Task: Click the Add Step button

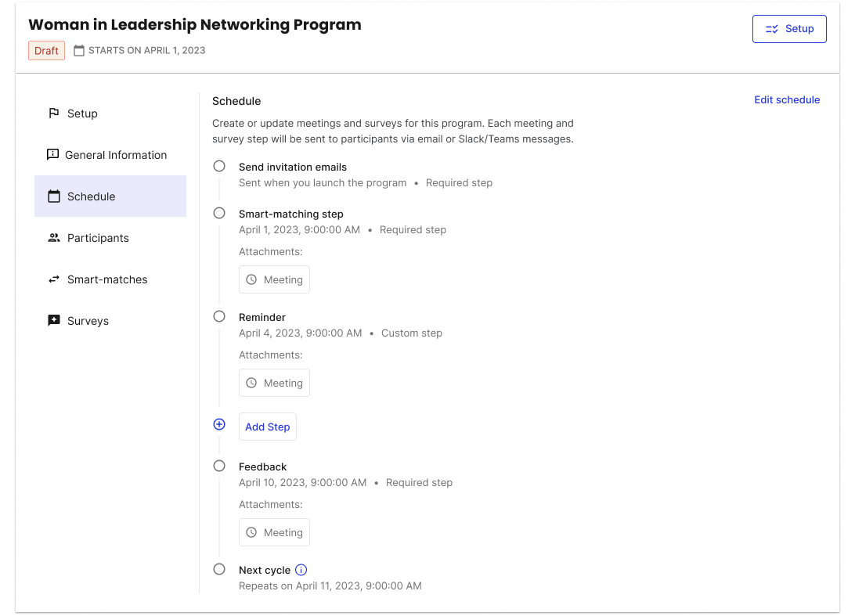Action: pos(268,427)
